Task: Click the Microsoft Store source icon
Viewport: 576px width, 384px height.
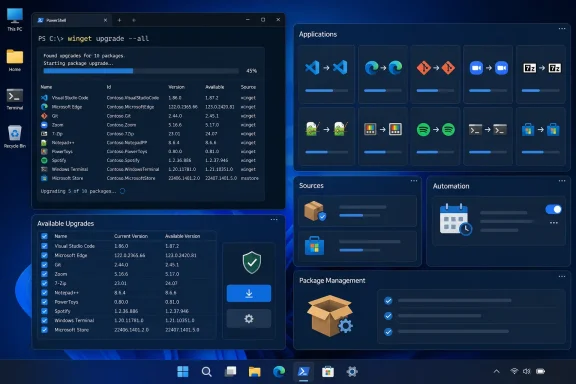Action: (x=314, y=245)
